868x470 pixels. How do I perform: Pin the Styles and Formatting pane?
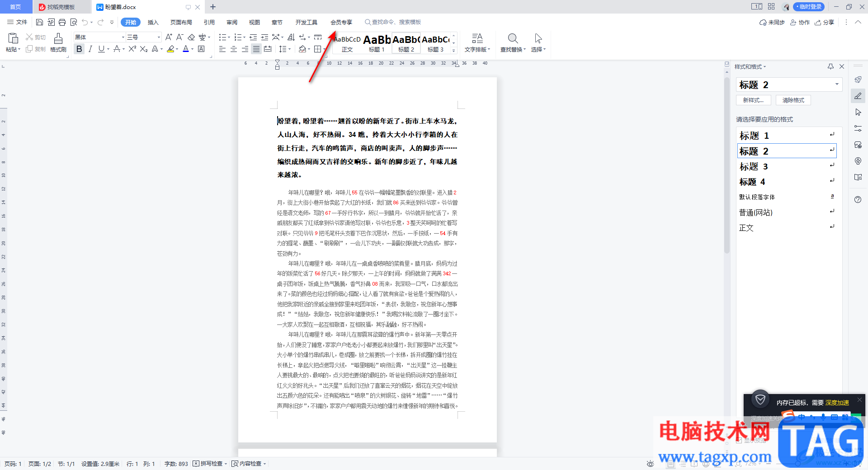[x=830, y=66]
